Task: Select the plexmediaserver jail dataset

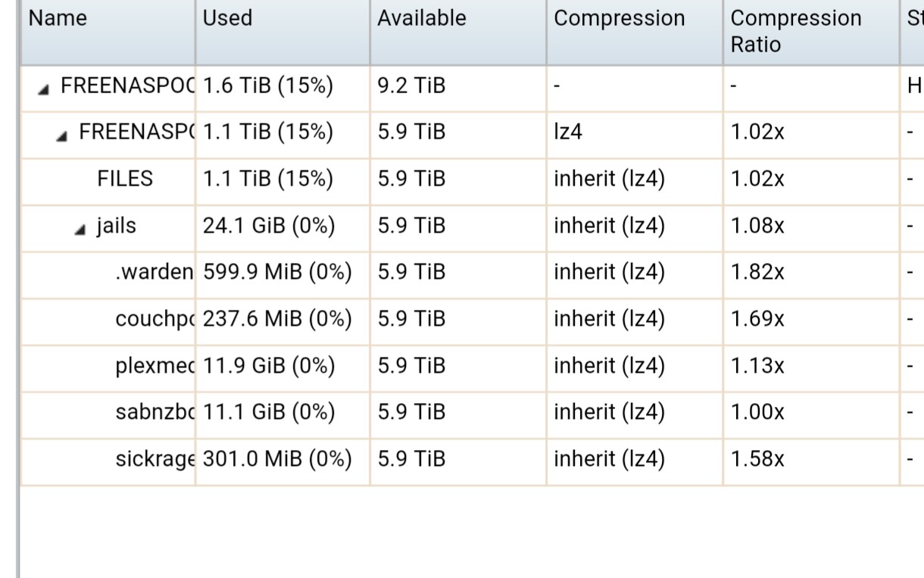Action: (x=155, y=366)
